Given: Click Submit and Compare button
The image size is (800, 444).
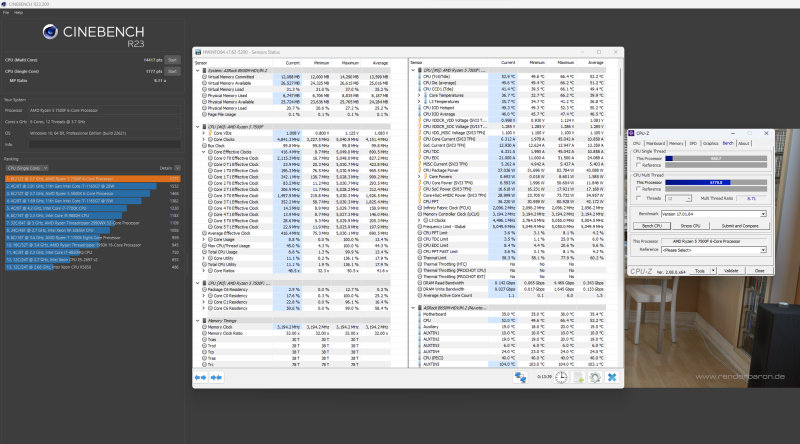Looking at the screenshot, I should 740,226.
